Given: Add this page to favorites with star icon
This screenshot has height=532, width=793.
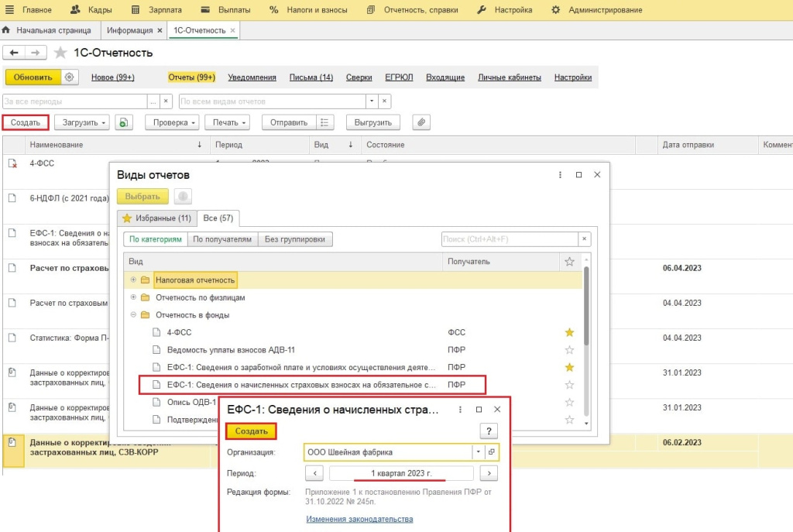Looking at the screenshot, I should (60, 53).
